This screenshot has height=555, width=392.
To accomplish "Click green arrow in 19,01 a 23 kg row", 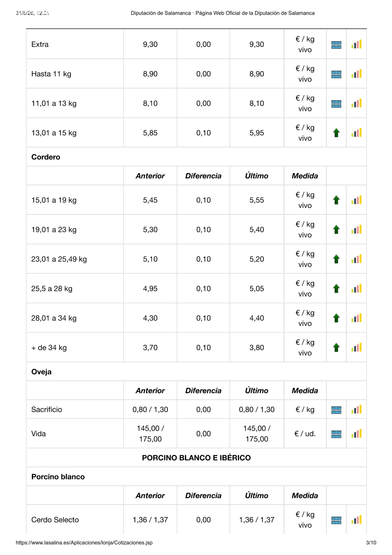I will [x=336, y=230].
